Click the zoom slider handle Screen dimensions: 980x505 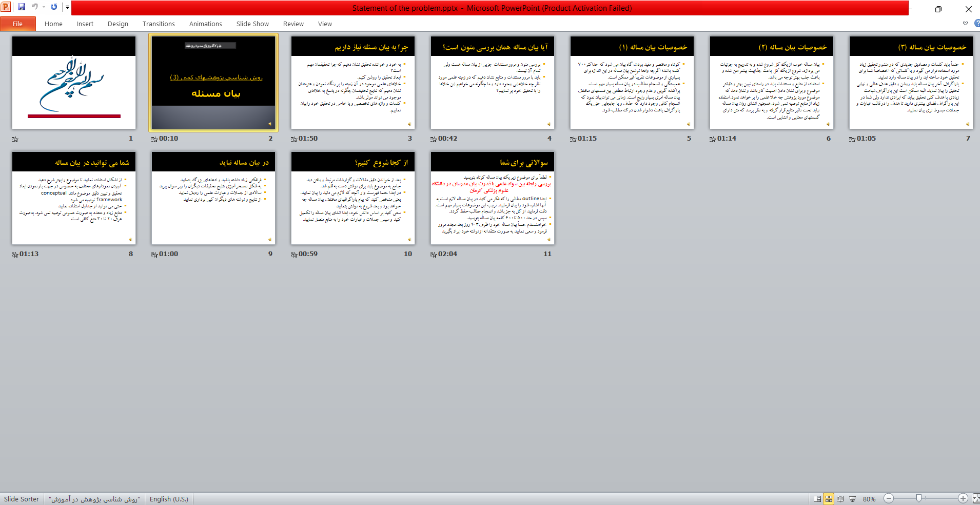tap(918, 498)
